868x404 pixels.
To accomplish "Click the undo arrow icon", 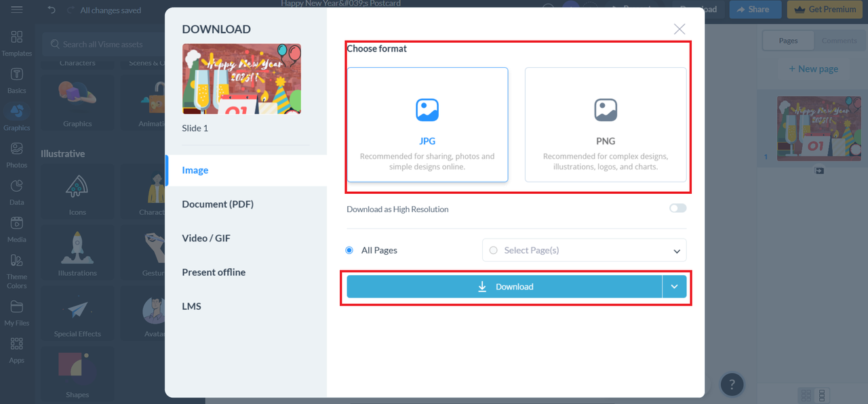I will tap(52, 10).
